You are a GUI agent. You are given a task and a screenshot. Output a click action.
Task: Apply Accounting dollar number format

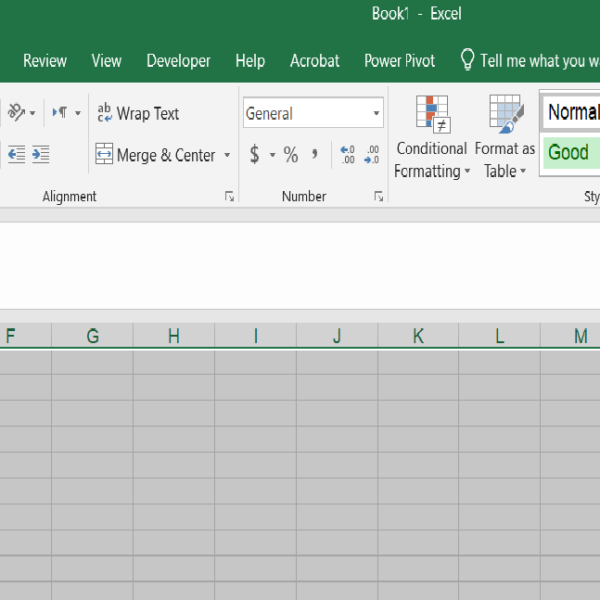[x=254, y=154]
